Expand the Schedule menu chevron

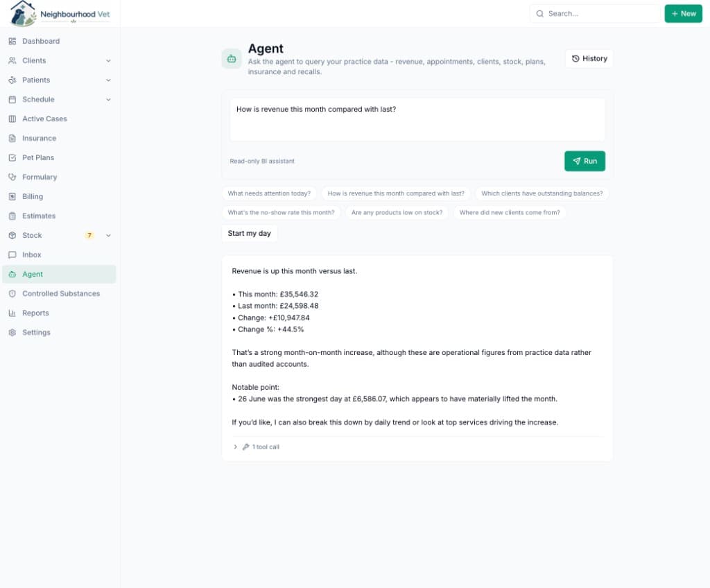[x=108, y=100]
